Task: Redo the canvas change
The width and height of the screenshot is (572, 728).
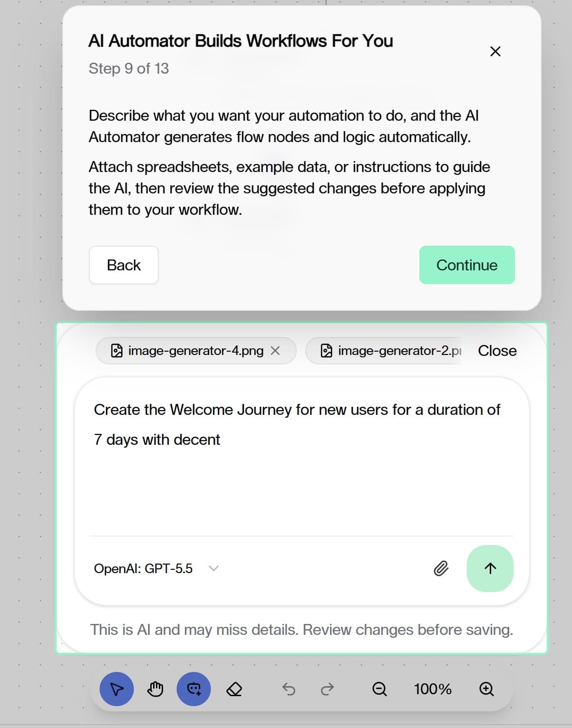Action: [327, 689]
